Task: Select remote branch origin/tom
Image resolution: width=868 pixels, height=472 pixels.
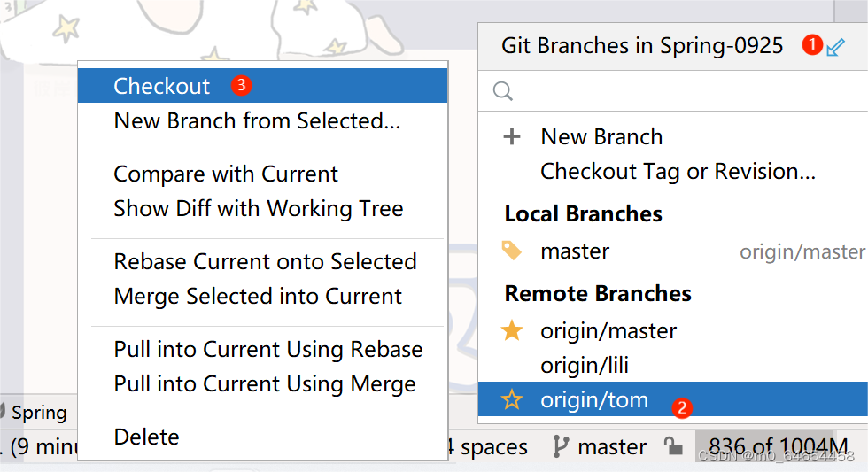Action: [672, 399]
